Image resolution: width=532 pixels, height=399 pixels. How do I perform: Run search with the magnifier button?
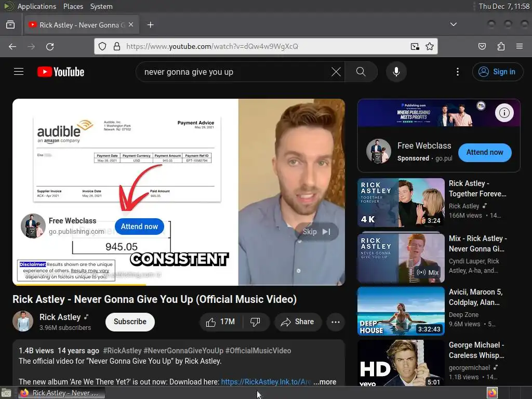coord(361,72)
